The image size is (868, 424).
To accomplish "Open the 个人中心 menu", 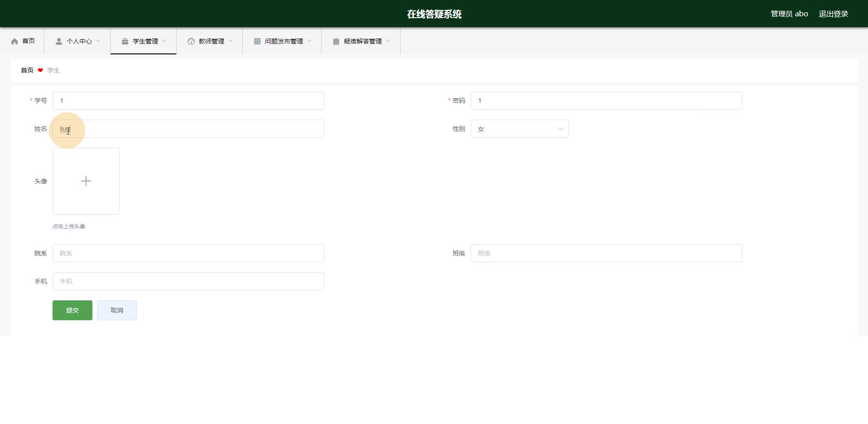I will [77, 41].
